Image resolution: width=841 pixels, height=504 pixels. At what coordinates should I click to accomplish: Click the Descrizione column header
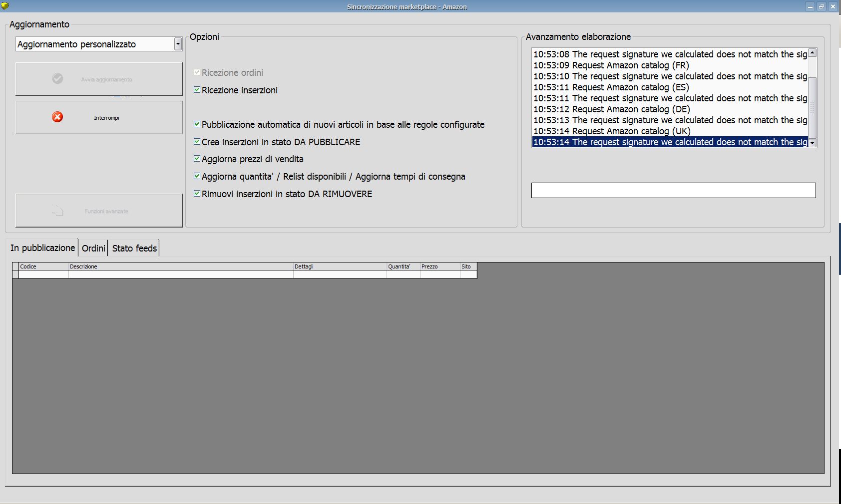pyautogui.click(x=181, y=266)
